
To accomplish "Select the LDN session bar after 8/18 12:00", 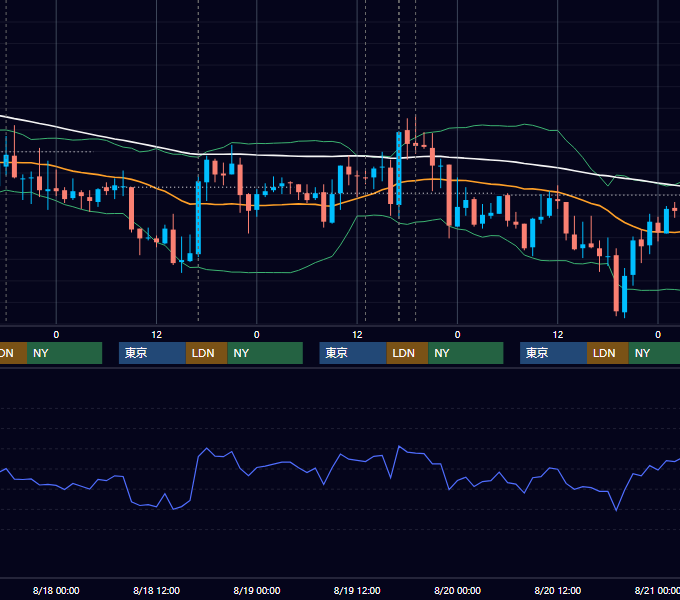I will 206,353.
